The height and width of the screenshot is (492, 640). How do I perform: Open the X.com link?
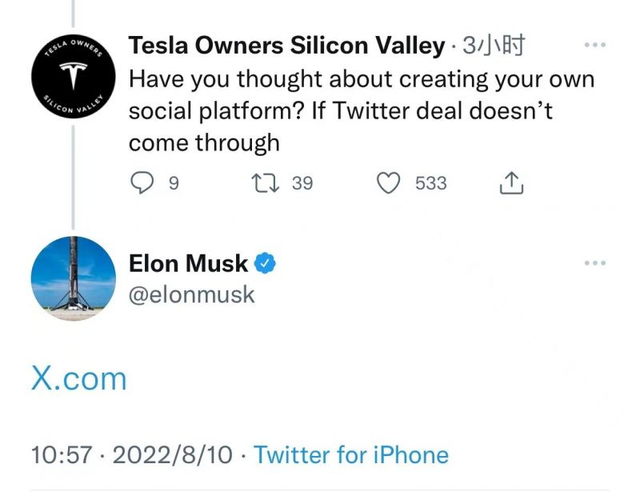80,378
